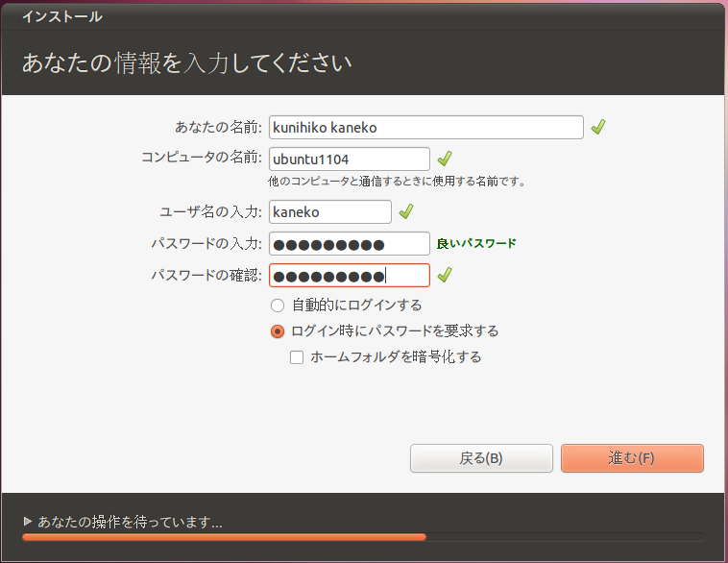Click the 'コンピュータの名前:' label
This screenshot has height=563, width=728.
[x=202, y=157]
